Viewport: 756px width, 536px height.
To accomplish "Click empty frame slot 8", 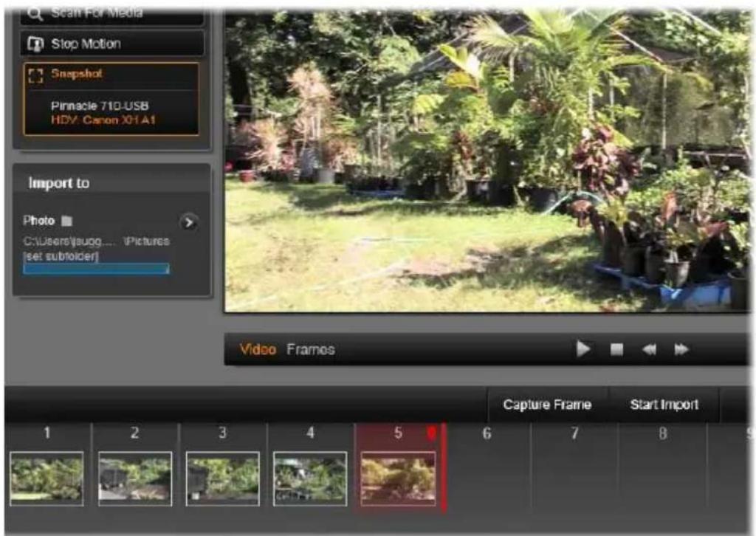I will point(663,467).
